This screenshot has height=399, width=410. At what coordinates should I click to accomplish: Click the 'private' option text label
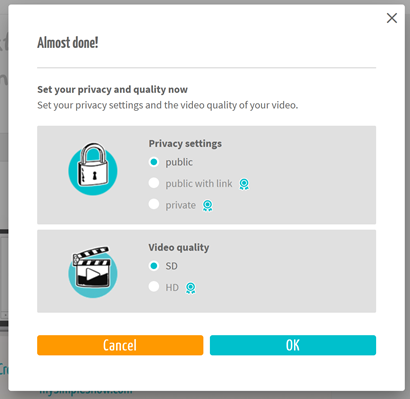pos(180,205)
